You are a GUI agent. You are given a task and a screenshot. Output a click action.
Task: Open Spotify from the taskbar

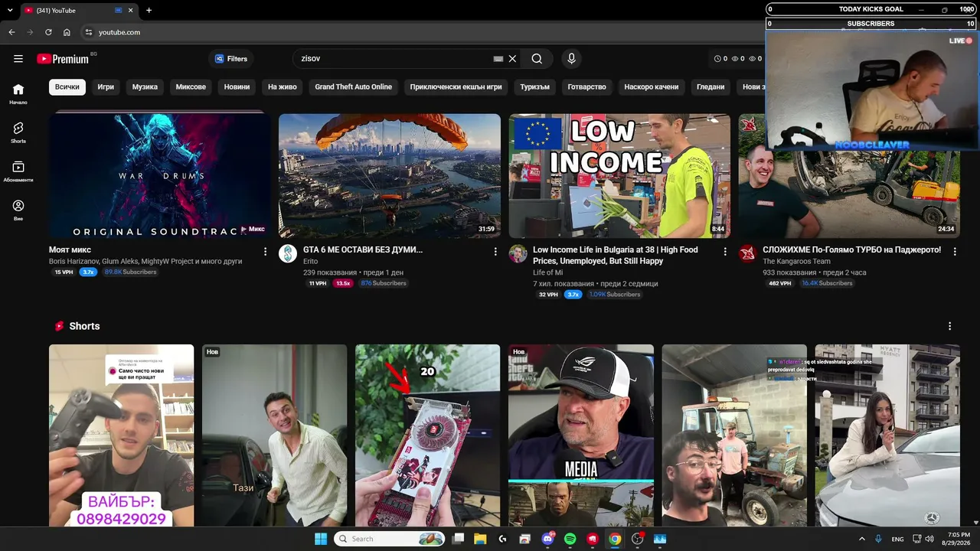(570, 539)
